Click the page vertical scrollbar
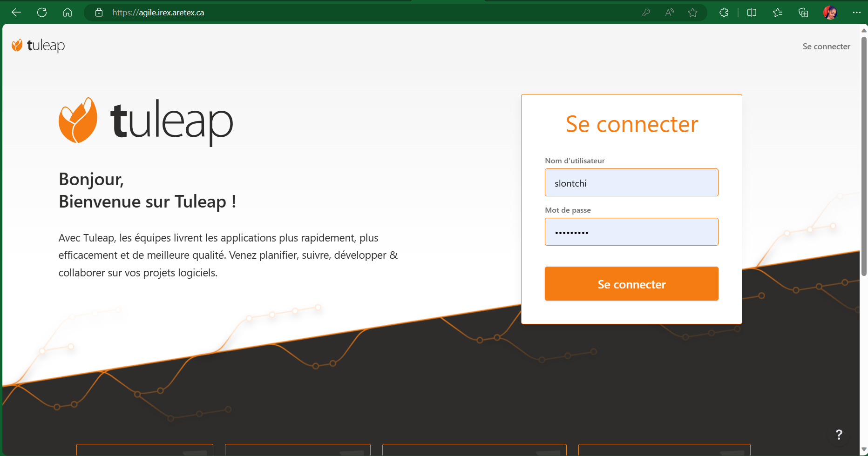868x456 pixels. point(864,156)
